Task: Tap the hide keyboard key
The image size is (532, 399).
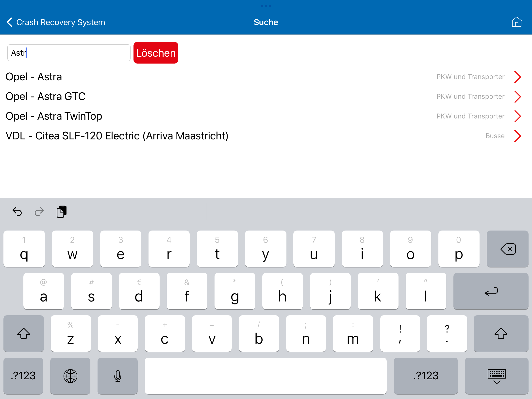Action: [x=497, y=376]
